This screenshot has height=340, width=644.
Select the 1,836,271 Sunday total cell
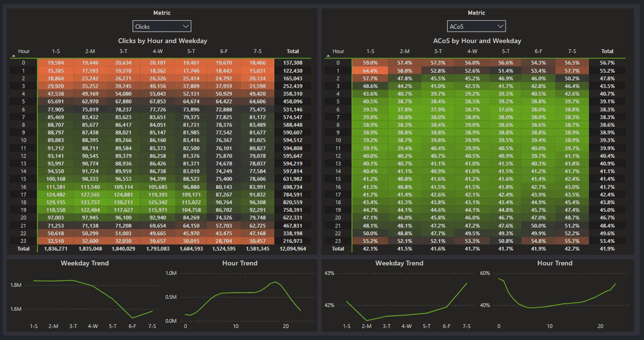pyautogui.click(x=56, y=249)
